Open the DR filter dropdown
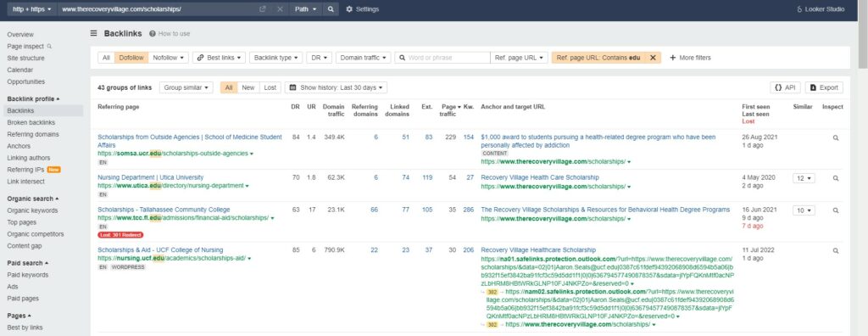Screen dimensions: 868x336 pyautogui.click(x=320, y=58)
